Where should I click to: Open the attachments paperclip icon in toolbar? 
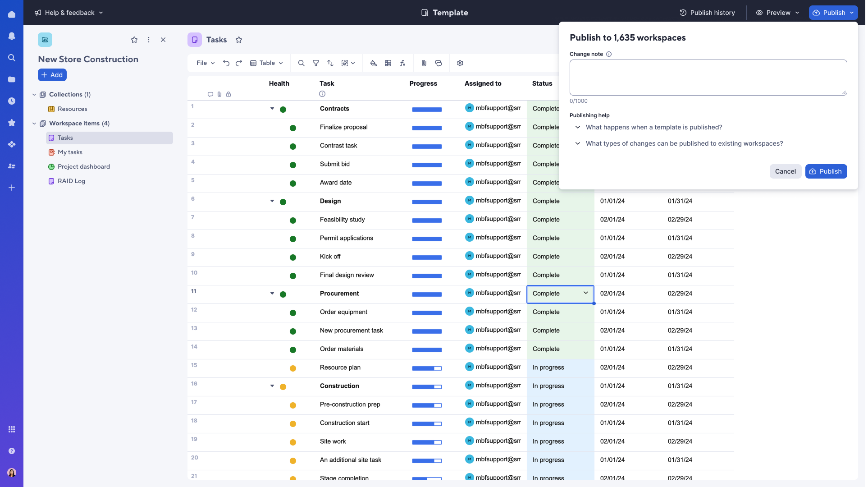(424, 63)
